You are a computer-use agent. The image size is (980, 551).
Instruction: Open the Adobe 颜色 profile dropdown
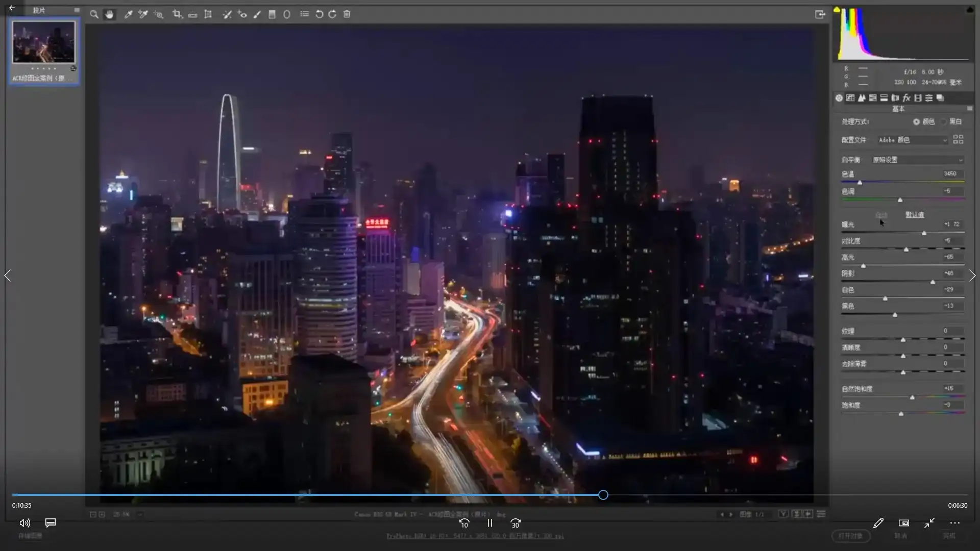(913, 140)
